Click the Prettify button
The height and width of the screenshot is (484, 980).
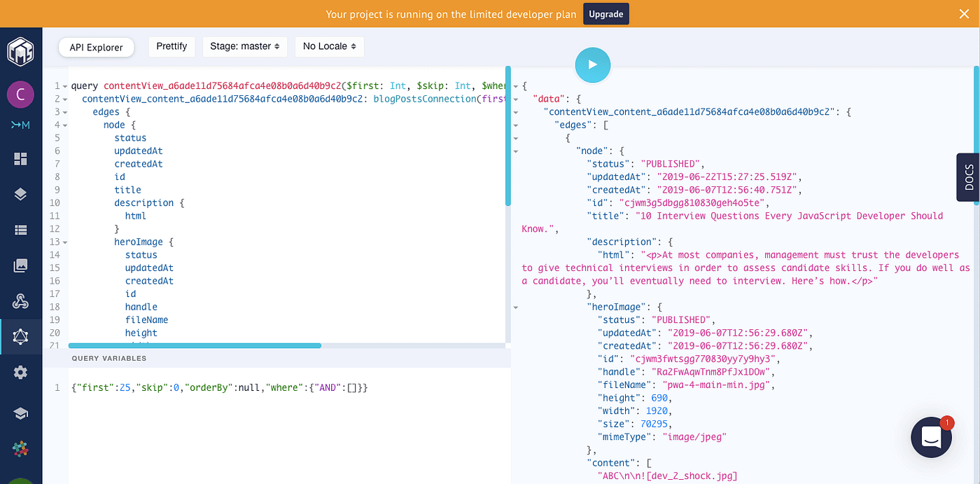click(171, 46)
